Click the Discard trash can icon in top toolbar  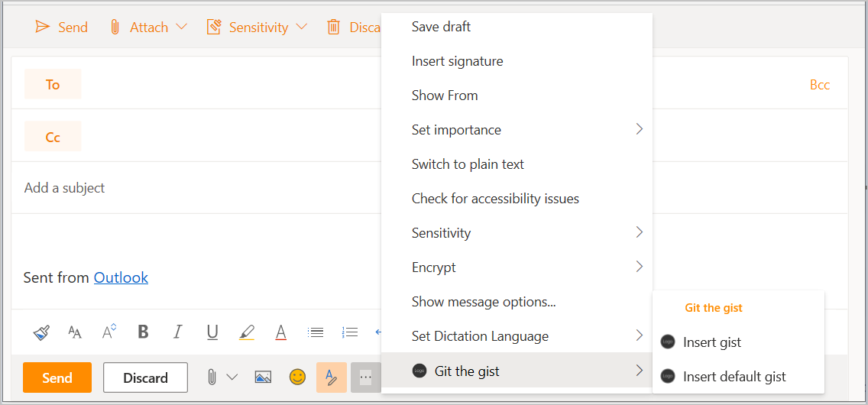(333, 27)
